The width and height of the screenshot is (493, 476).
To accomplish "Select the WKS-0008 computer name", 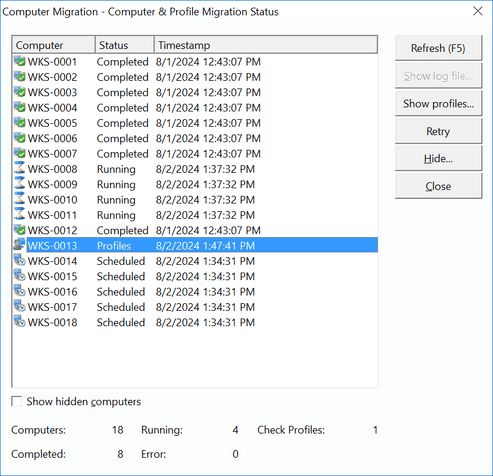I will click(x=52, y=169).
